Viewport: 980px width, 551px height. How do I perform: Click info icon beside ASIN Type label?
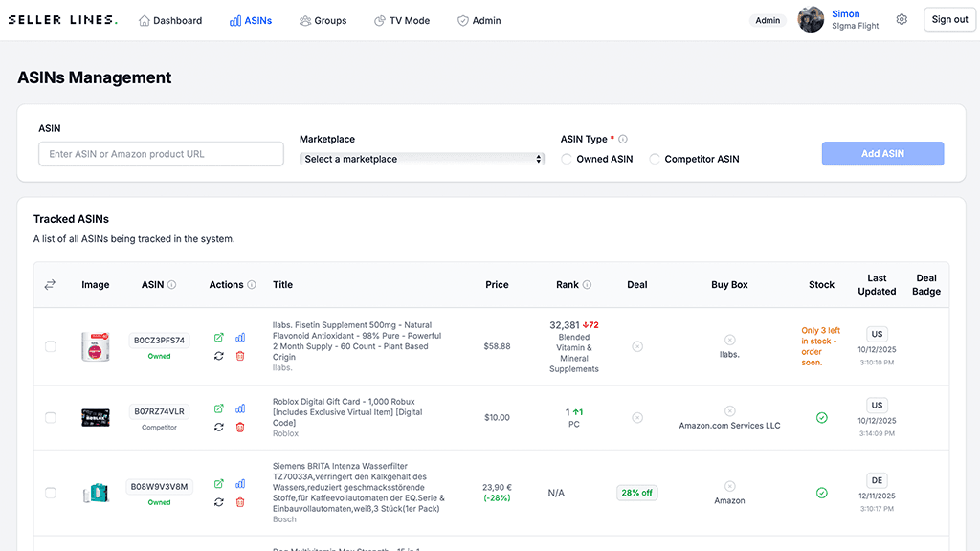point(623,139)
